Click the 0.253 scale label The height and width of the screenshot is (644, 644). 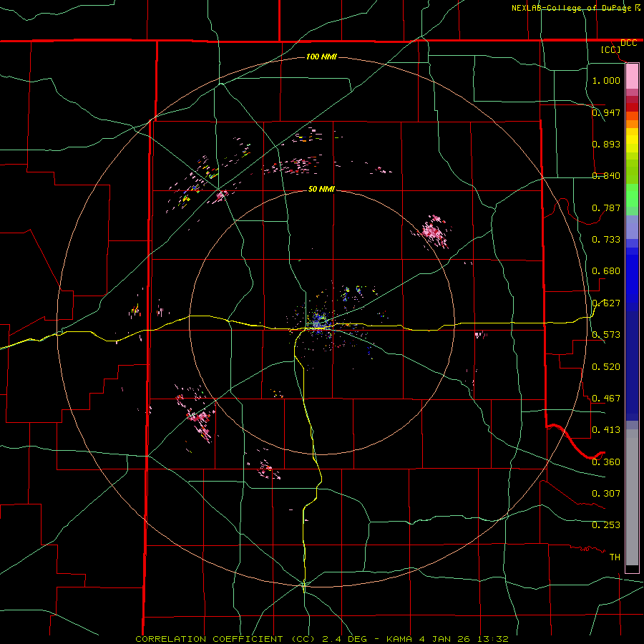click(606, 525)
